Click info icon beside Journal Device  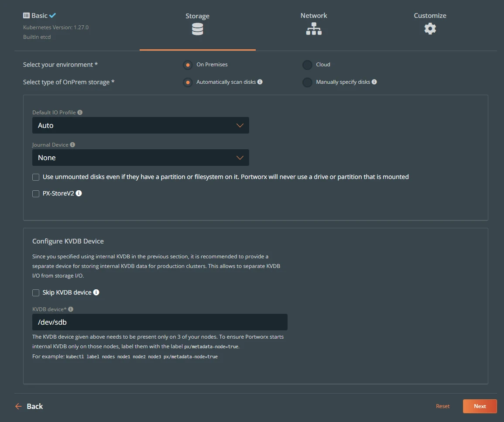coord(72,144)
